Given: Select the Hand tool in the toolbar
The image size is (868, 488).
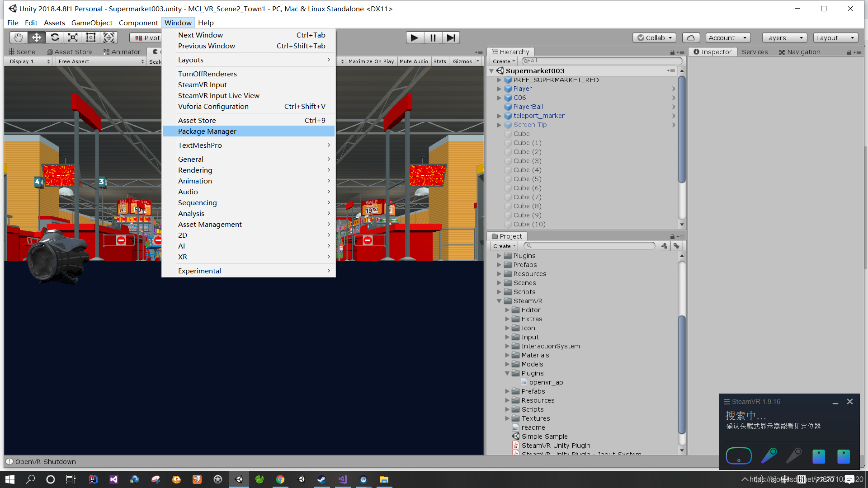Looking at the screenshot, I should 18,38.
